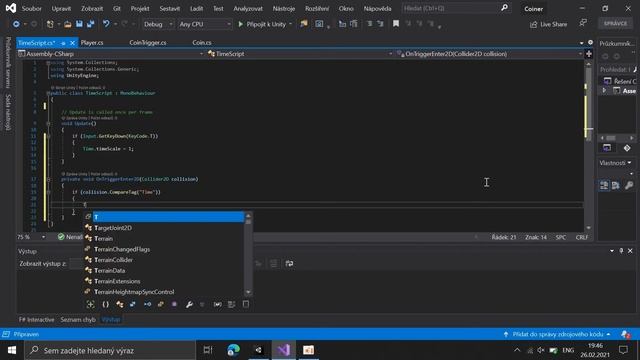640x360 pixels.
Task: Open the Seznam chyb tab
Action: 78,320
